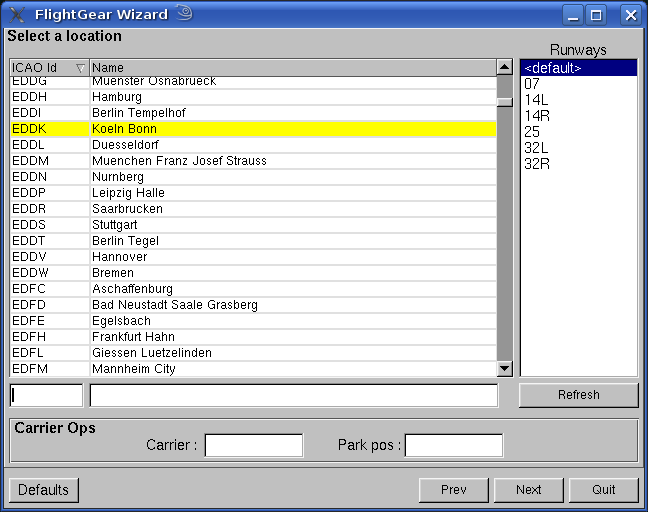This screenshot has width=648, height=512.
Task: Focus the airport name search field
Action: point(294,395)
